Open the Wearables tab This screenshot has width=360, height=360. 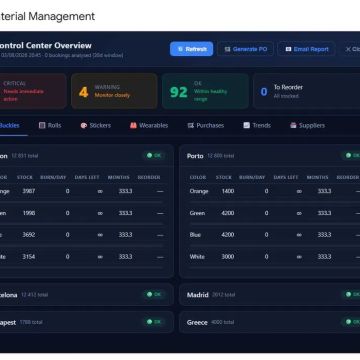point(149,125)
